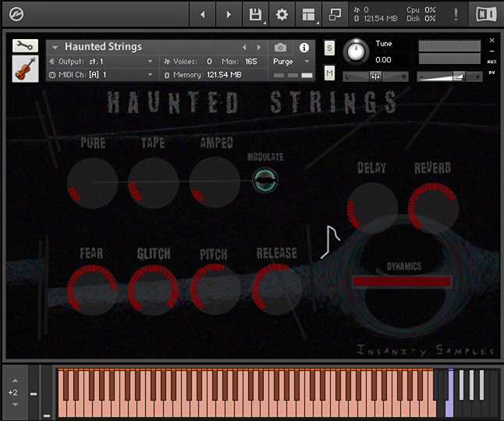Click the REVERB knob
Viewport: 504px width, 421px height.
click(433, 208)
